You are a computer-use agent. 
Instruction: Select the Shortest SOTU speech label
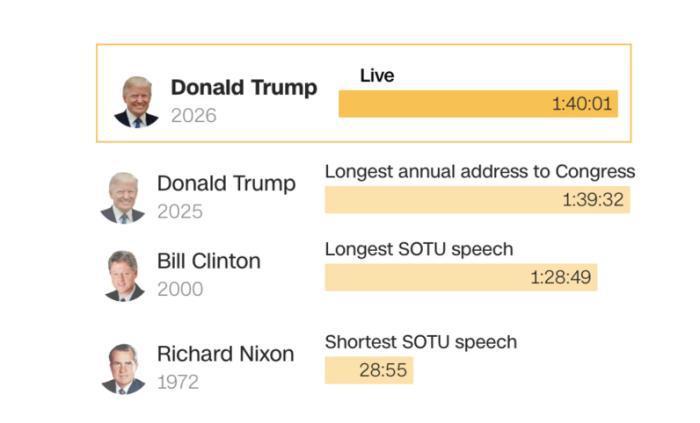[421, 342]
